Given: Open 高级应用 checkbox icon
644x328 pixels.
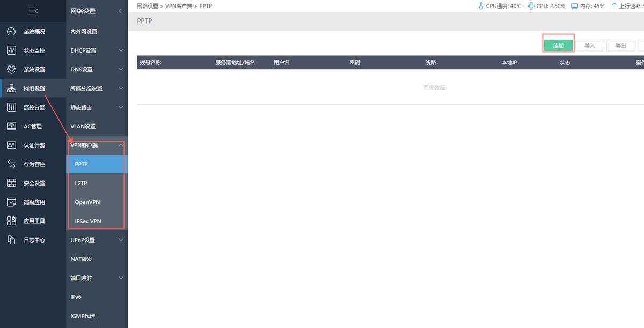Looking at the screenshot, I should coord(11,202).
